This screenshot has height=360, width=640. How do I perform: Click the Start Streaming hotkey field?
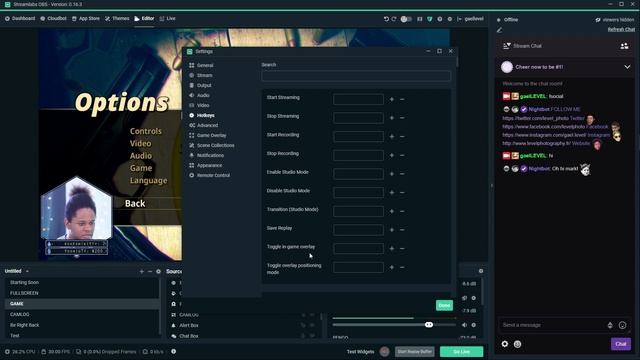coord(358,99)
